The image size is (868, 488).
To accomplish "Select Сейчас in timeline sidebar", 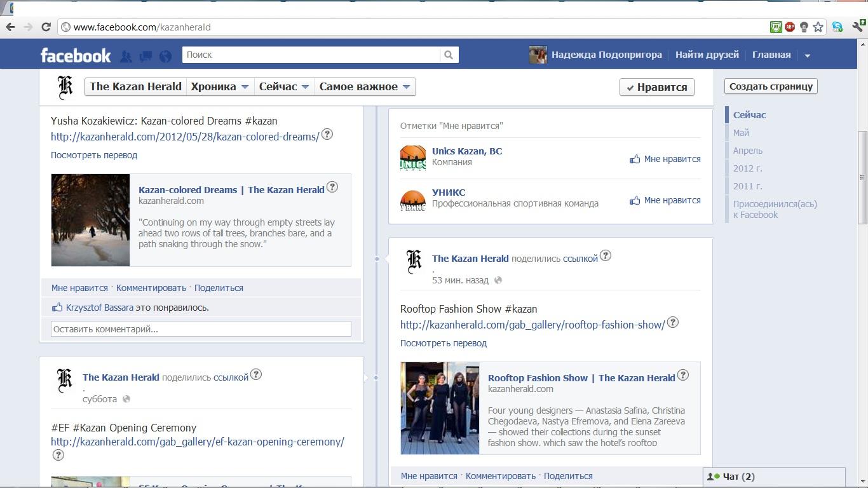I will click(749, 115).
